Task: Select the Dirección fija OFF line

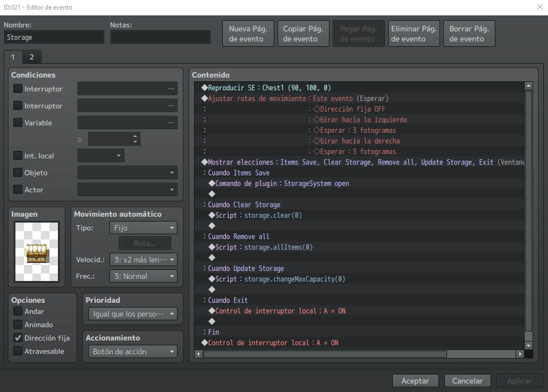Action: [x=359, y=109]
